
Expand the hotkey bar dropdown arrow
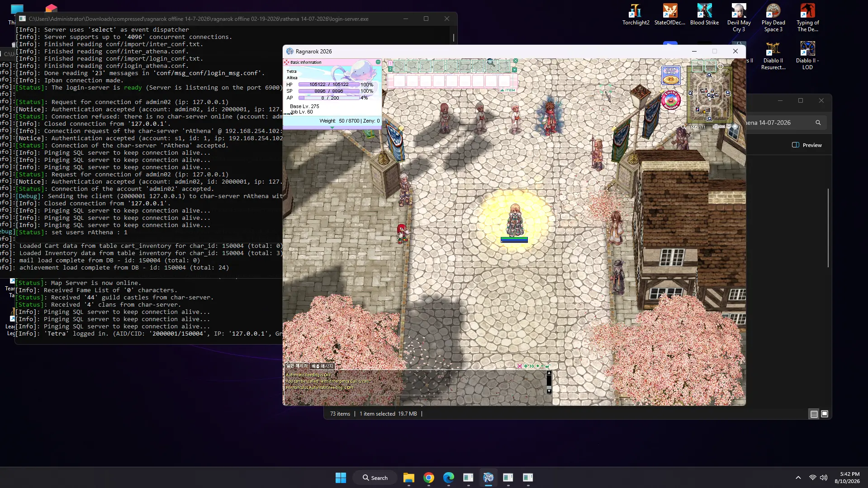pyautogui.click(x=515, y=70)
